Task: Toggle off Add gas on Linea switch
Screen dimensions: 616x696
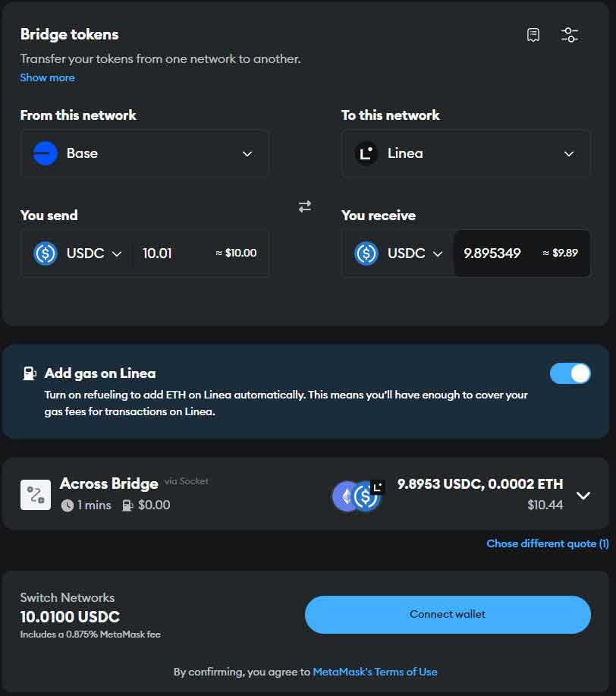Action: [570, 373]
